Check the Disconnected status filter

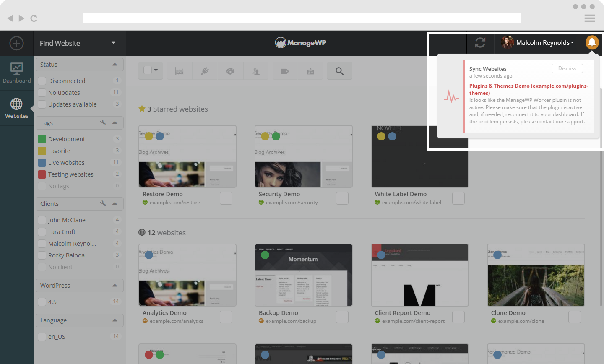pyautogui.click(x=42, y=81)
